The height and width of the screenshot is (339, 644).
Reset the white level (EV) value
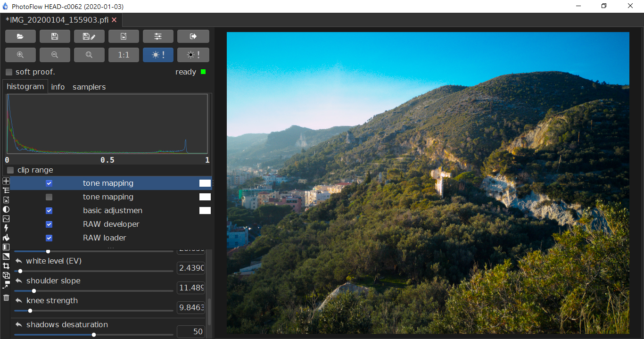19,261
